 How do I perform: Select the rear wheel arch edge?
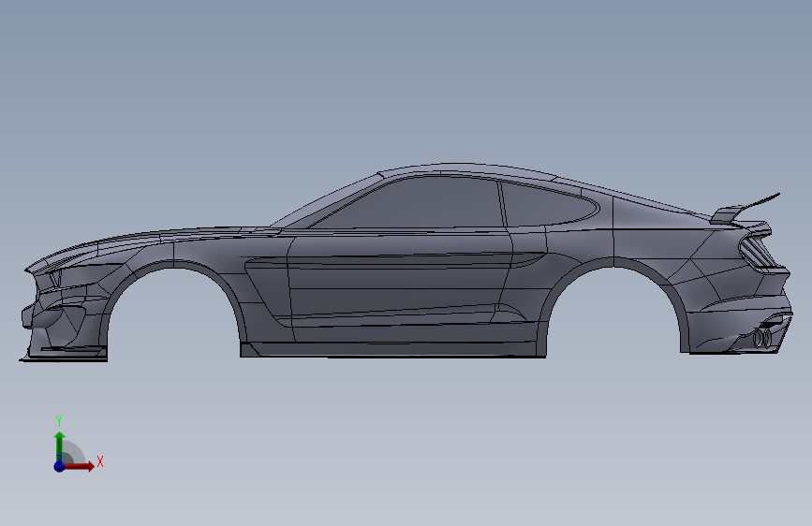pos(613,261)
